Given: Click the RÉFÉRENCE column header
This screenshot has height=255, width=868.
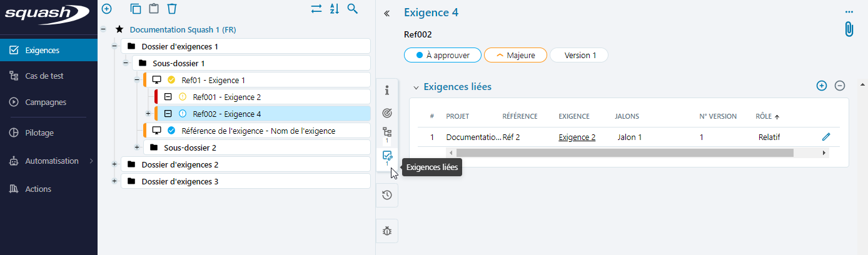Looking at the screenshot, I should click(520, 116).
